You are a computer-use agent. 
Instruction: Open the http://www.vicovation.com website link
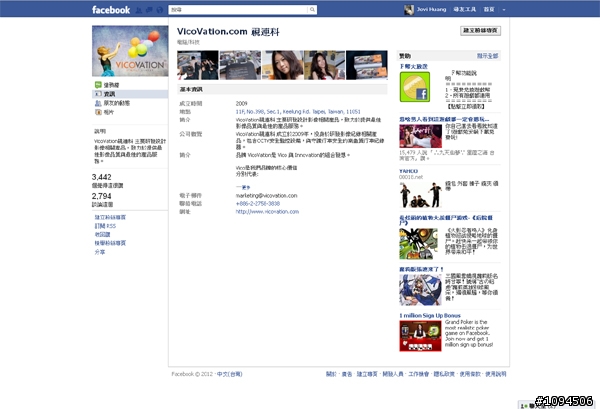pos(267,212)
